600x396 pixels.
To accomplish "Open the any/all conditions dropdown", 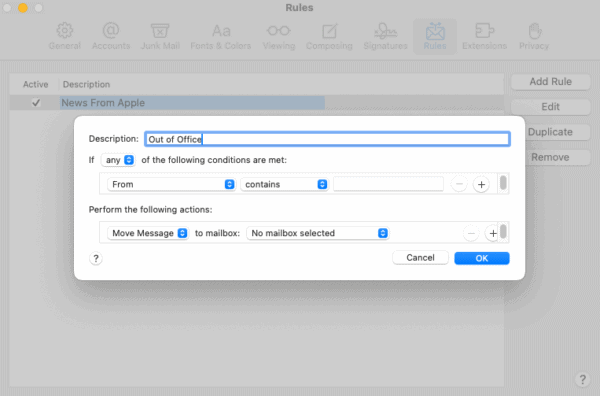I will click(118, 160).
